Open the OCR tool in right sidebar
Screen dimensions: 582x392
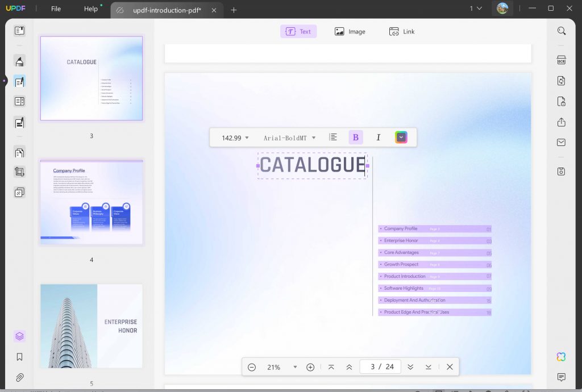(x=562, y=59)
